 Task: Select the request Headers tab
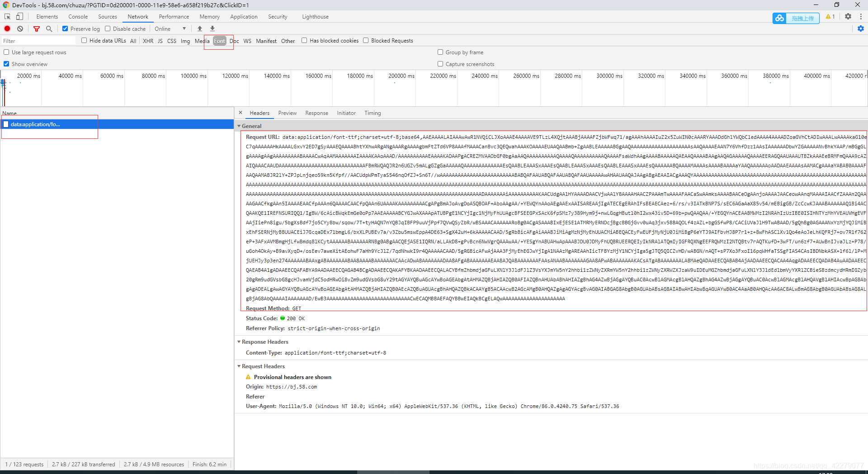pos(259,113)
